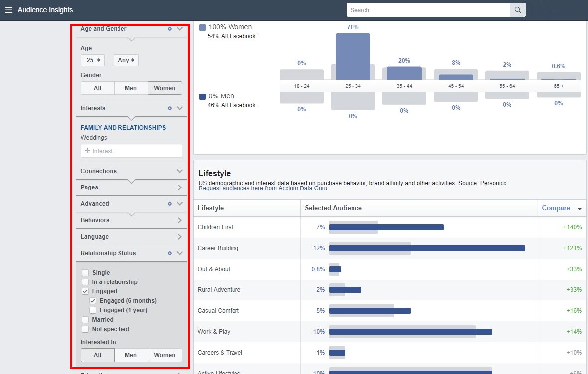Open the Advanced settings gear
The height and width of the screenshot is (374, 588).
tap(169, 203)
